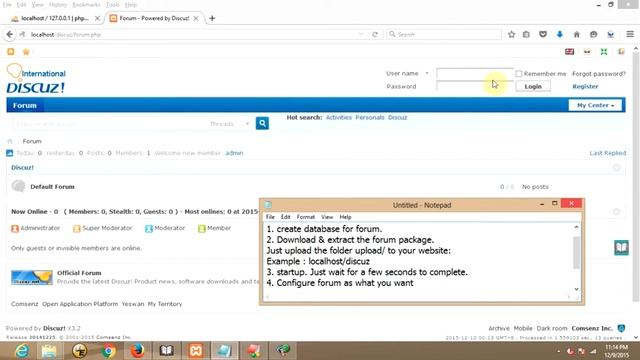Switch to Notepad in the taskbar
This screenshot has width=640, height=360.
point(224,351)
